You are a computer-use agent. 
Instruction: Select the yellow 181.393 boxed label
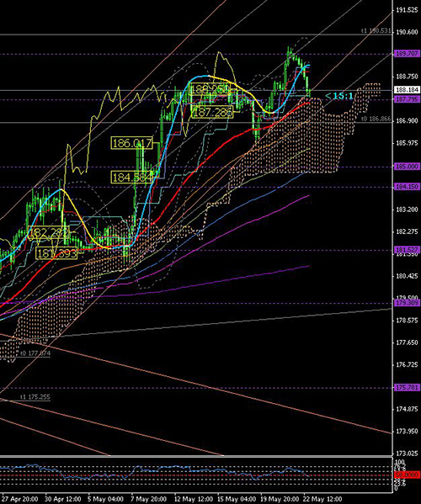click(x=56, y=253)
